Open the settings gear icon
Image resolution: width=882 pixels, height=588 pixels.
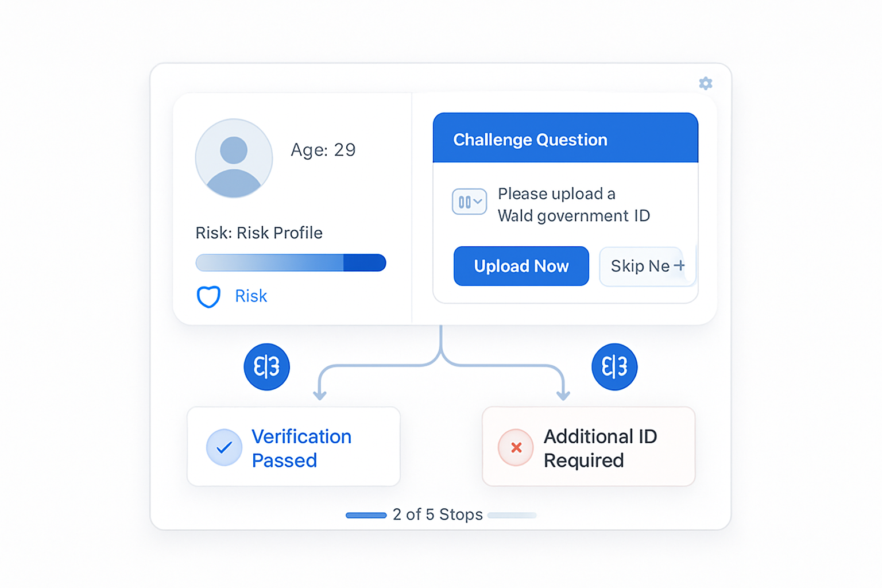click(706, 83)
